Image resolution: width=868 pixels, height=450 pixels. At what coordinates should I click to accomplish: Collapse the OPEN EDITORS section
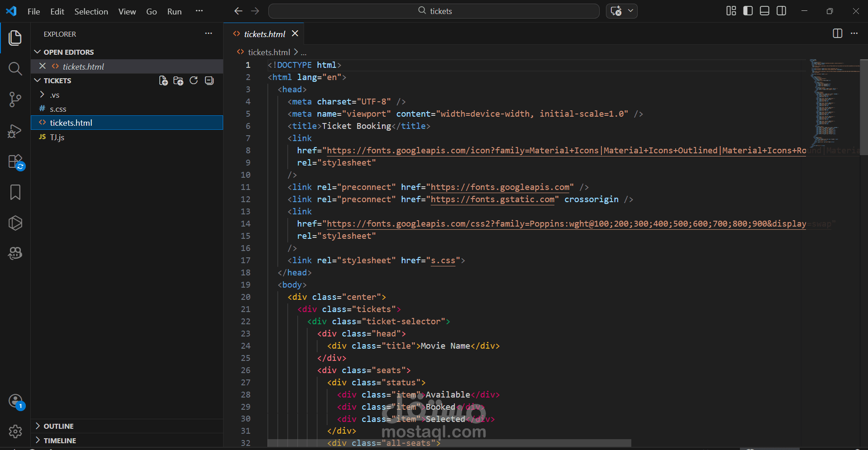(68, 52)
